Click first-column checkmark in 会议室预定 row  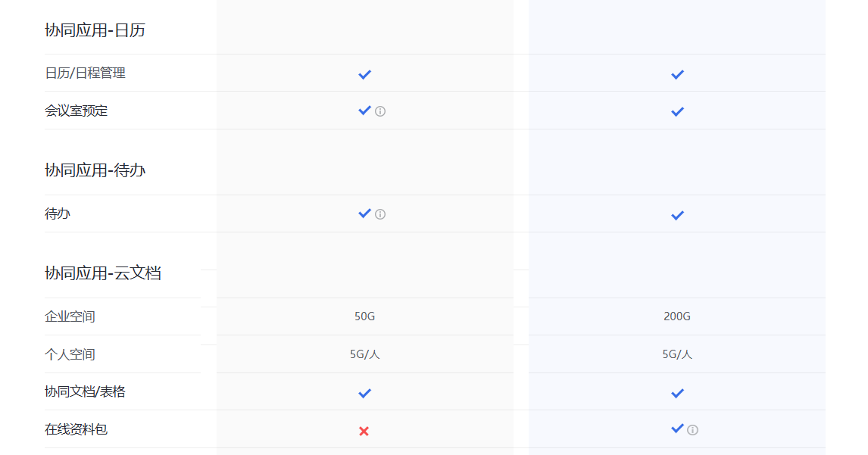364,111
